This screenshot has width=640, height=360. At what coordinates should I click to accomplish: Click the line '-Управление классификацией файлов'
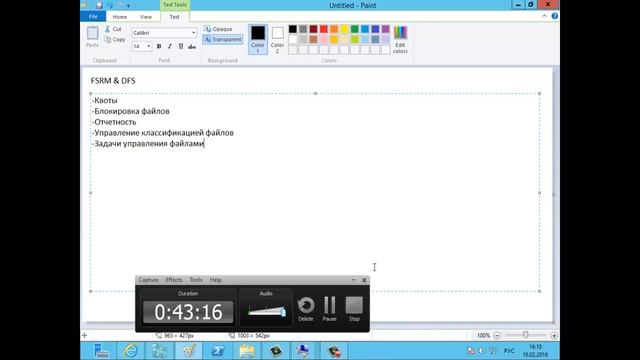163,133
